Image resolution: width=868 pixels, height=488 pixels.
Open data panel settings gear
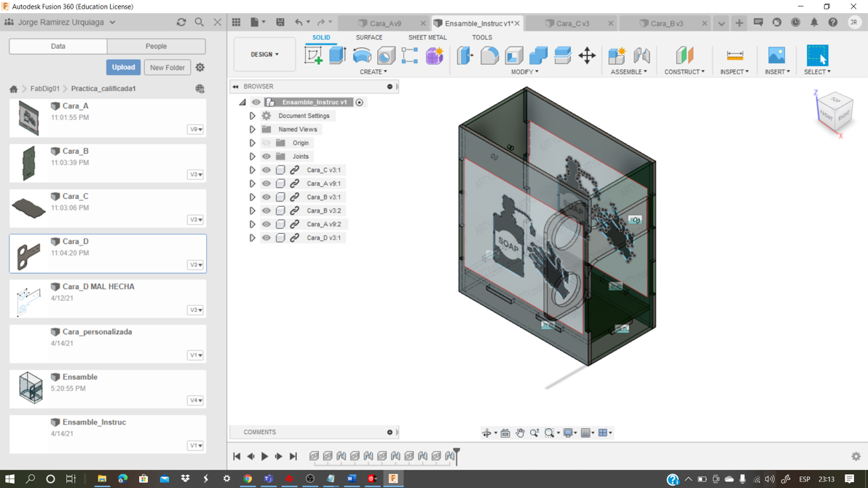click(x=200, y=67)
